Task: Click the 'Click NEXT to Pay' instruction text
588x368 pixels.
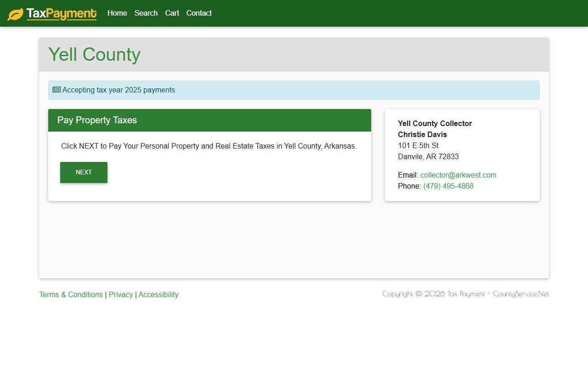Action: (x=209, y=146)
